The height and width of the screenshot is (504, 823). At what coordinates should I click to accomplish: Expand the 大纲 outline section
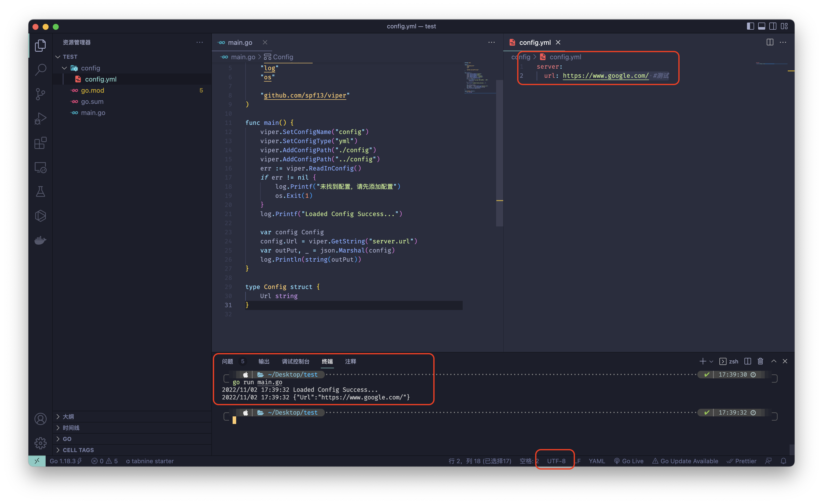[x=132, y=416]
